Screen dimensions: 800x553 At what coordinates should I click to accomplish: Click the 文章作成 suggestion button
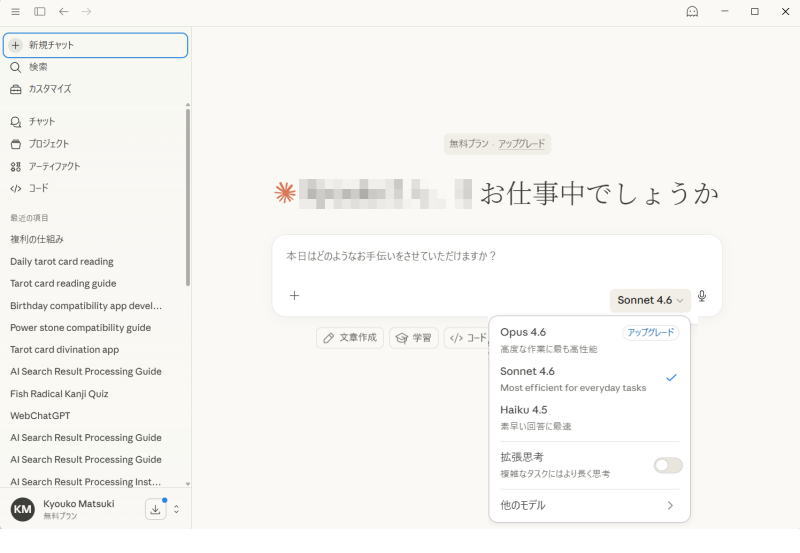(x=349, y=338)
